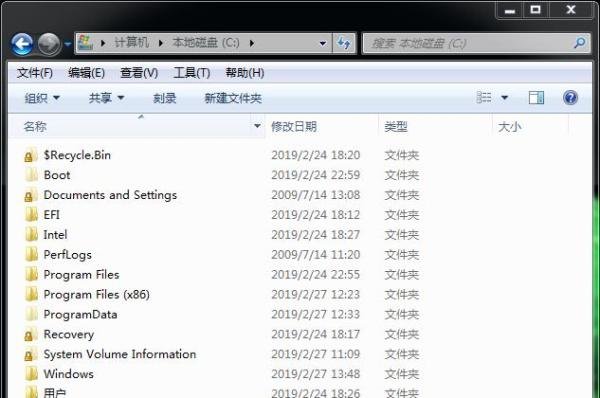Viewport: 600px width, 398px height.
Task: Click date 2019/2/27 13:48
Action: click(316, 374)
